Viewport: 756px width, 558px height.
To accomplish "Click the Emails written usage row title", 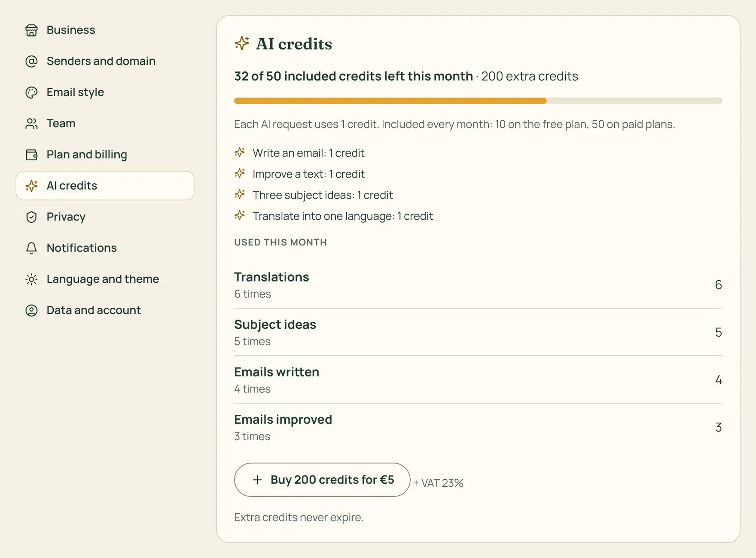I will (277, 372).
